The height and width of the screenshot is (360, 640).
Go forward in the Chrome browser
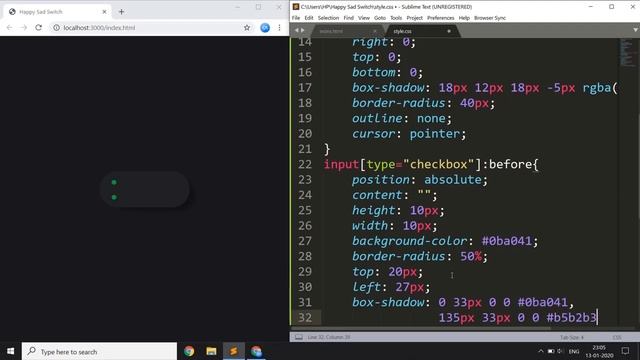coord(24,28)
